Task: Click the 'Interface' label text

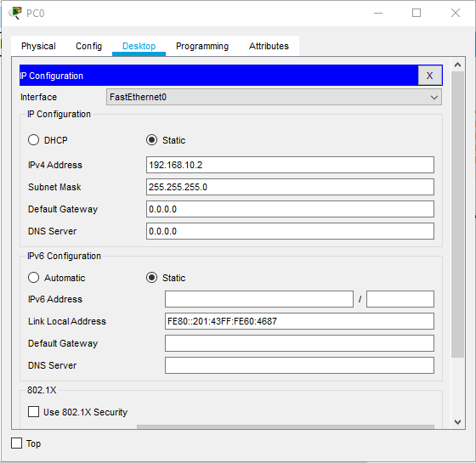Action: [38, 97]
